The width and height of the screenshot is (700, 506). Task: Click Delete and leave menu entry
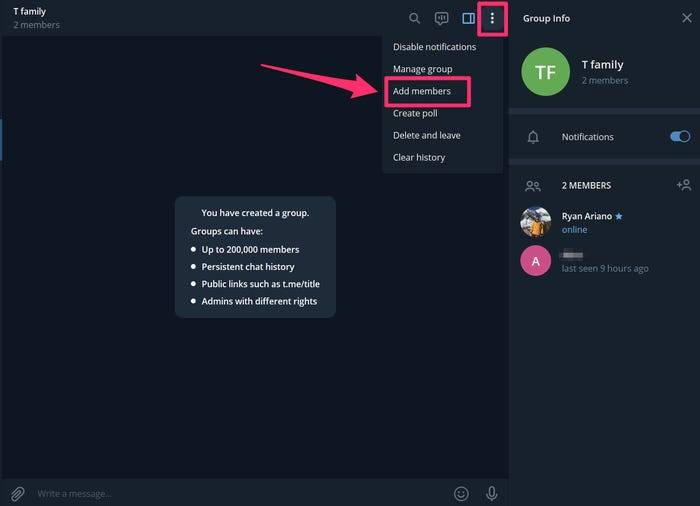click(x=426, y=135)
